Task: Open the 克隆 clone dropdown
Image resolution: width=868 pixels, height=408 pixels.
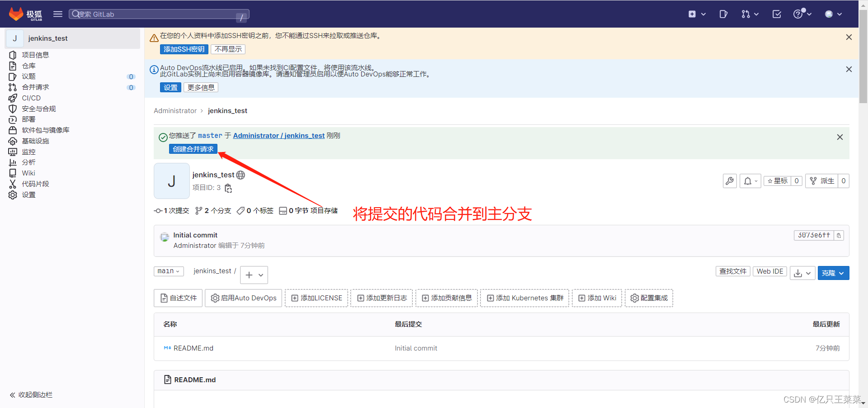Action: pos(833,273)
